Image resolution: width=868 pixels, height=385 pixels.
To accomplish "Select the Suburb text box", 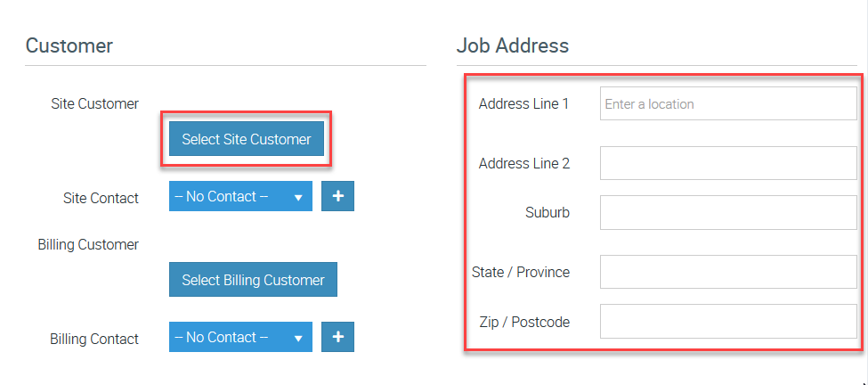I will click(x=727, y=213).
